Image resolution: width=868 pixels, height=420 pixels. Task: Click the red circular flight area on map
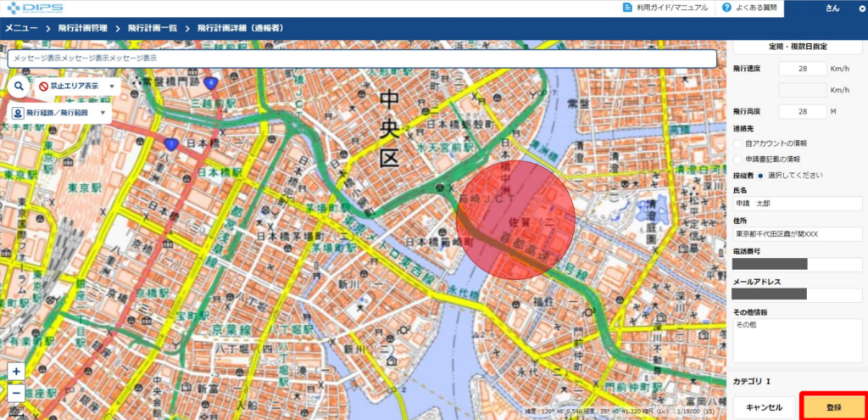tap(515, 219)
